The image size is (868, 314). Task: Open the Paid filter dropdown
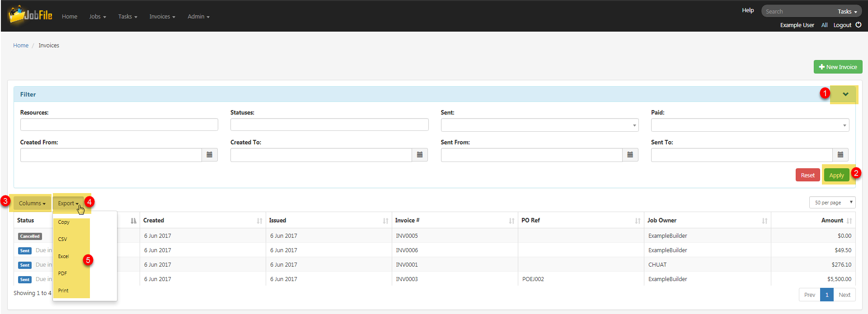[750, 125]
